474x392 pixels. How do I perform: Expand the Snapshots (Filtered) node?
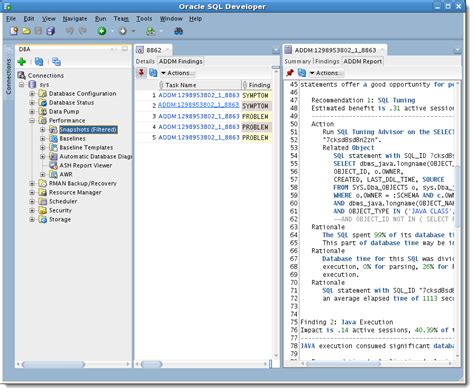43,130
